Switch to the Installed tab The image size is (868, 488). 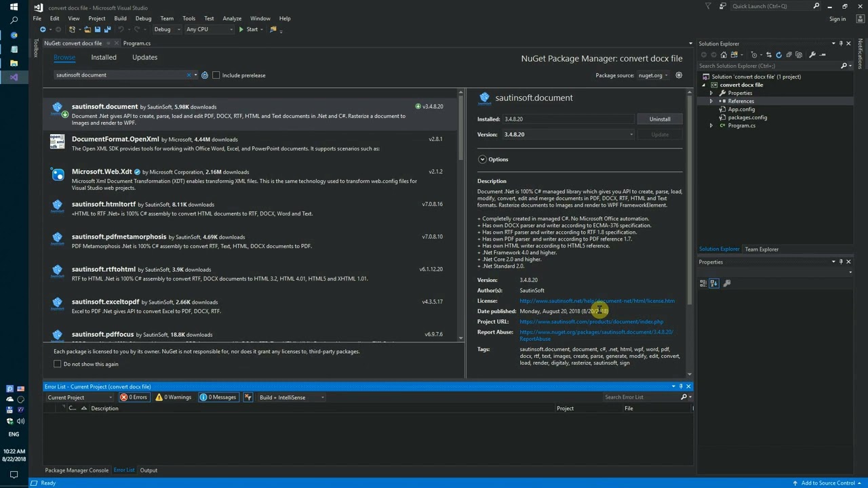pos(104,58)
